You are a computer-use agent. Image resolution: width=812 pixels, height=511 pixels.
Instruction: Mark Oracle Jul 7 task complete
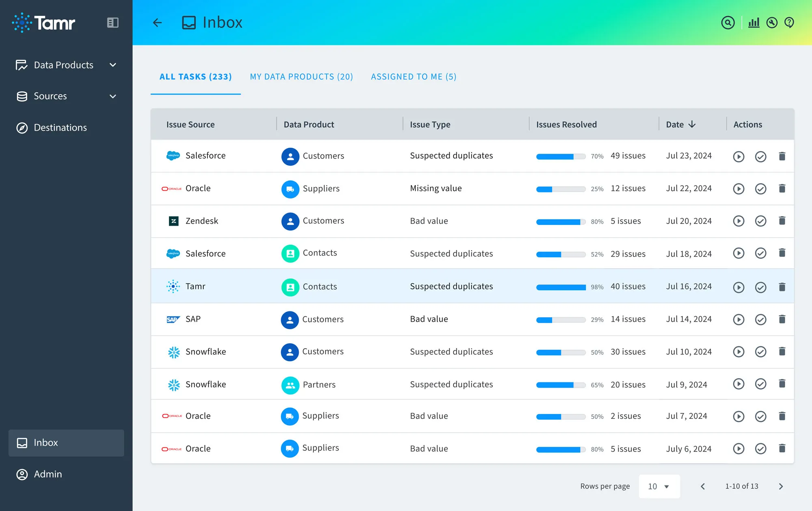[760, 416]
